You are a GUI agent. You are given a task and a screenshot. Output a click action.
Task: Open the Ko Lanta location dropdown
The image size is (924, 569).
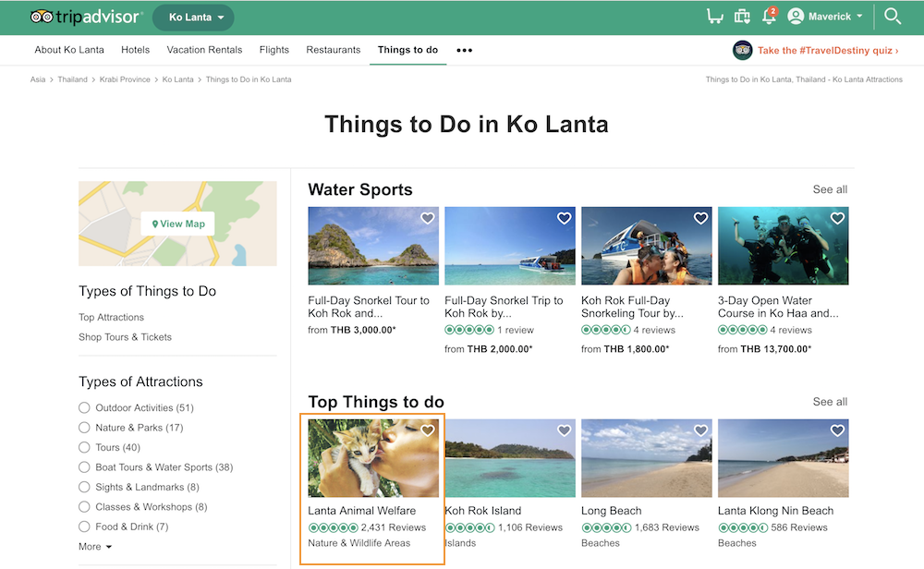click(x=193, y=18)
